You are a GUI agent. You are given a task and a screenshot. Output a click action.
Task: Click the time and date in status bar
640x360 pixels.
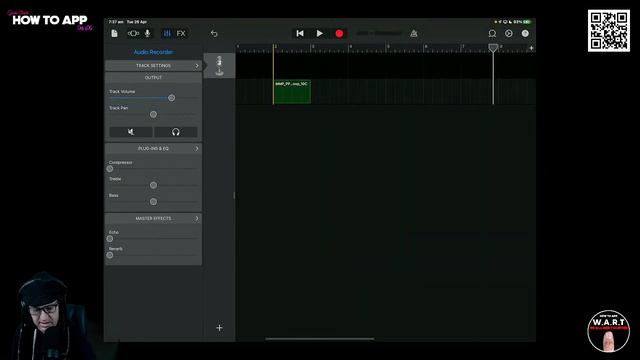tap(128, 22)
